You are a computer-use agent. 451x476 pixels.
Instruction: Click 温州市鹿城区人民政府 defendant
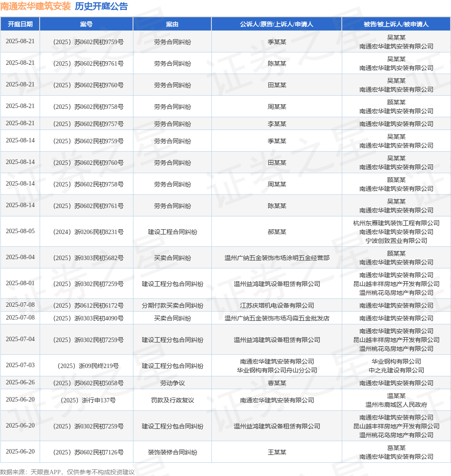[396, 405]
